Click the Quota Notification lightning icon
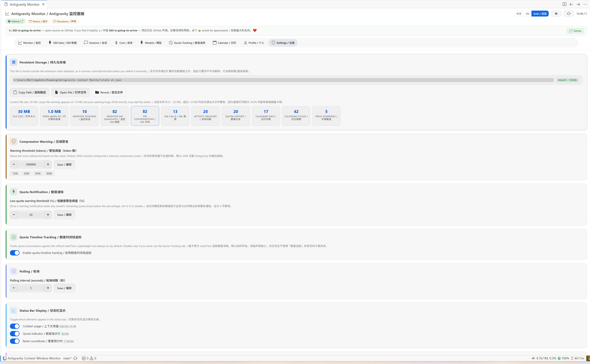The height and width of the screenshot is (364, 590). [14, 192]
